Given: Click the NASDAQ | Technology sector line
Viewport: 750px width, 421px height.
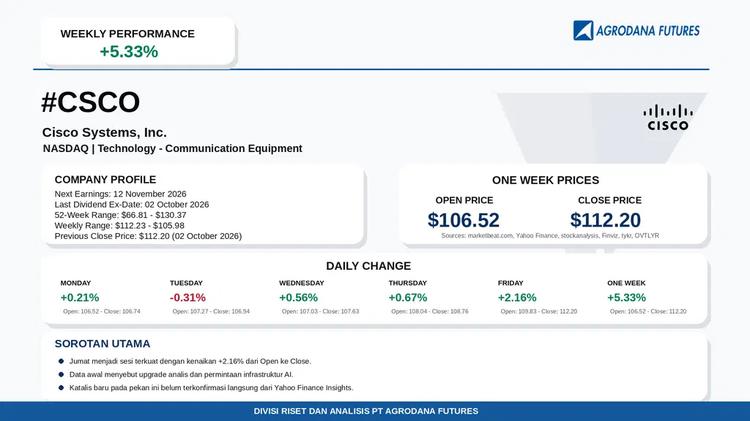Looking at the screenshot, I should [x=172, y=149].
